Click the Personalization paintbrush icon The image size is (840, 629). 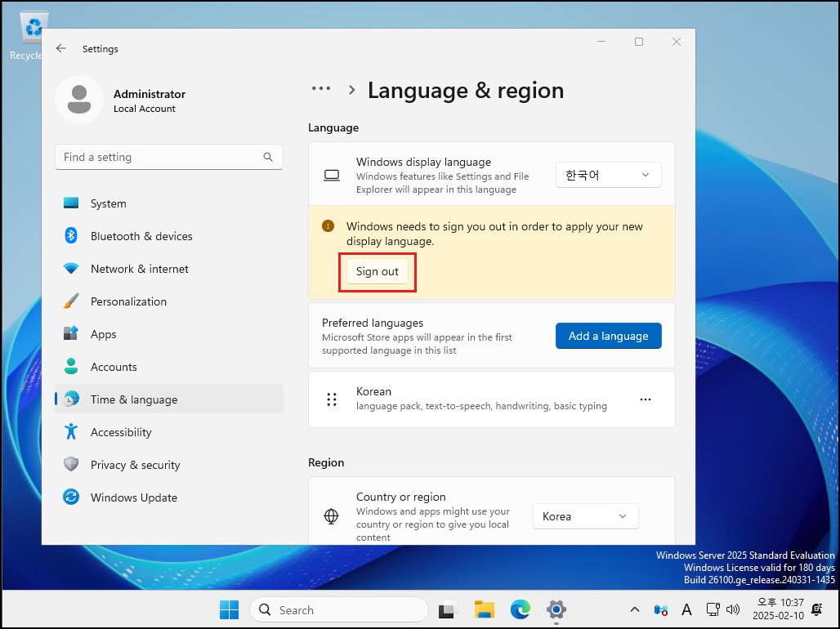(x=71, y=301)
